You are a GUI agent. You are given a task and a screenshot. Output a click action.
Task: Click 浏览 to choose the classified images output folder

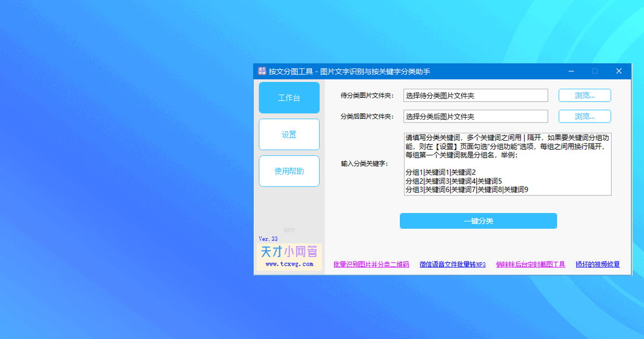(x=584, y=116)
